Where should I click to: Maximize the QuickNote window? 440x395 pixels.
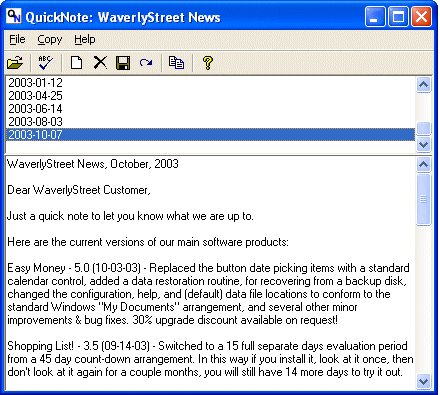(x=398, y=16)
